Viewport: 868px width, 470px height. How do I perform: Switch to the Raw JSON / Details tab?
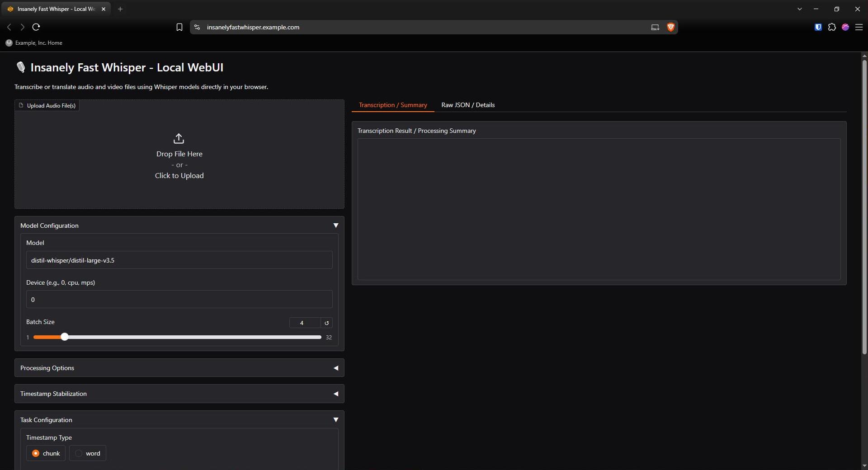[468, 105]
